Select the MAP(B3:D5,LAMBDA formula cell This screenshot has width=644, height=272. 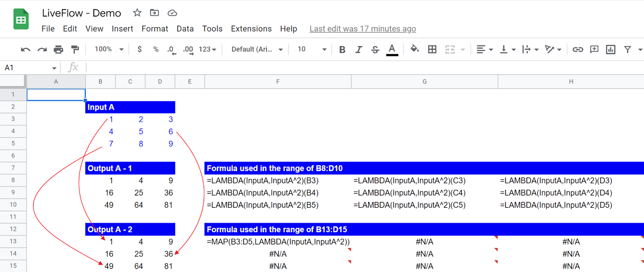(x=278, y=241)
